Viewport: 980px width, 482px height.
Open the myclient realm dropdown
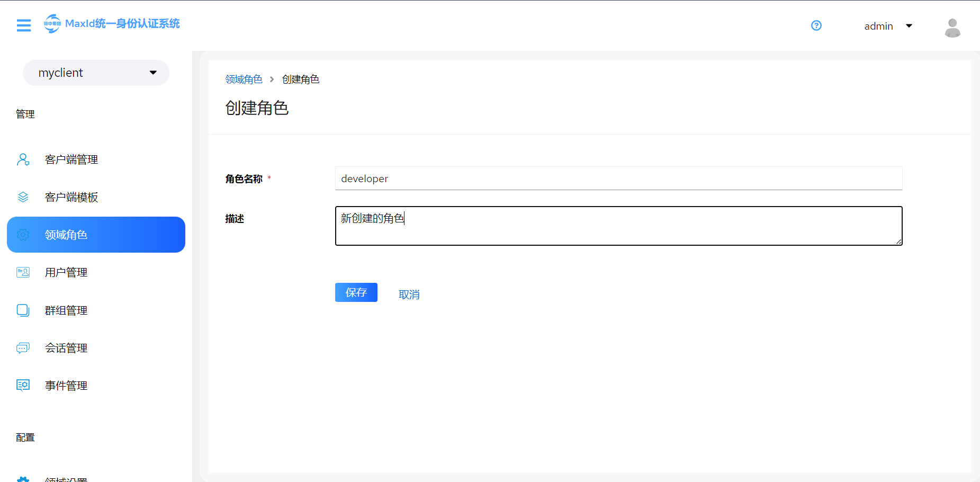[96, 73]
